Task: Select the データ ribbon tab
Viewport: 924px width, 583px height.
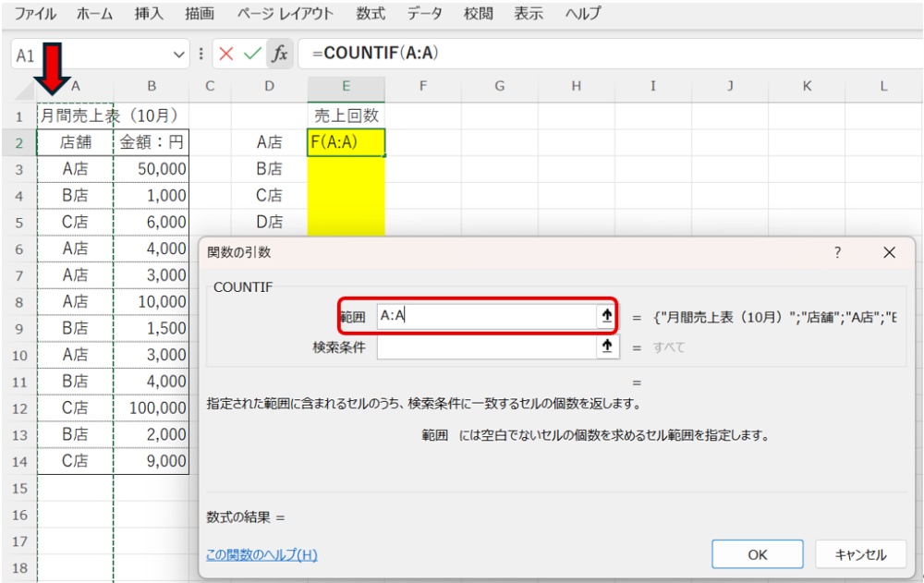Action: (424, 14)
